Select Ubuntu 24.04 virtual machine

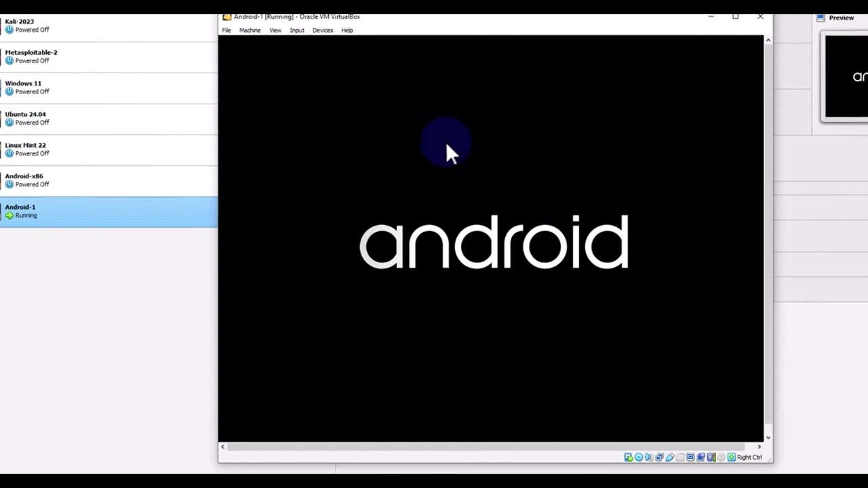pos(108,119)
